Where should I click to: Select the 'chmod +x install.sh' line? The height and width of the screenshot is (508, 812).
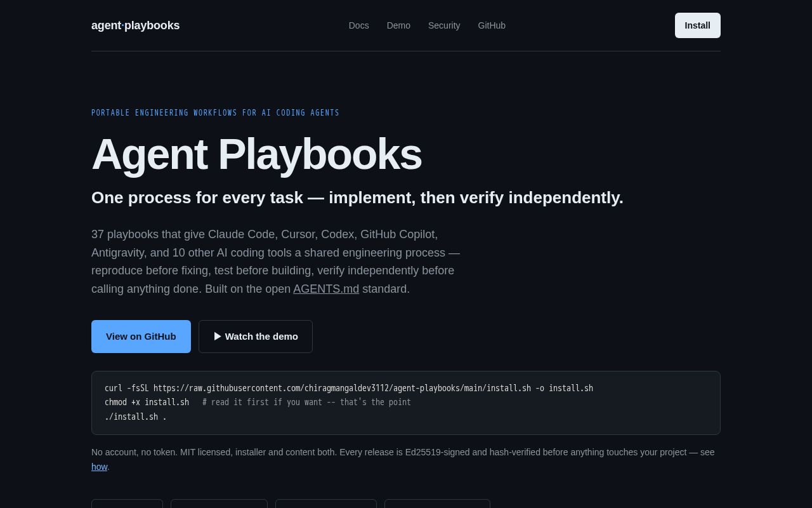(x=147, y=402)
